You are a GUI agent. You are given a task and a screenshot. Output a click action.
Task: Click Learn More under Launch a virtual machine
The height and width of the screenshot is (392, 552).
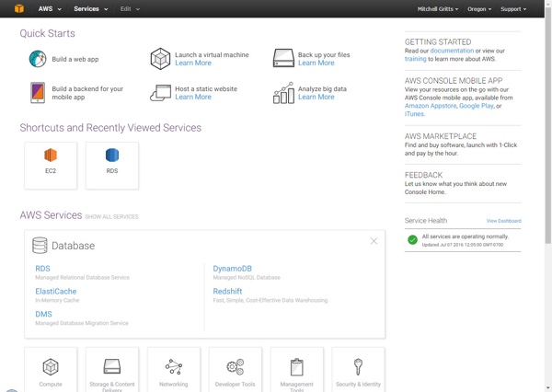click(x=193, y=63)
